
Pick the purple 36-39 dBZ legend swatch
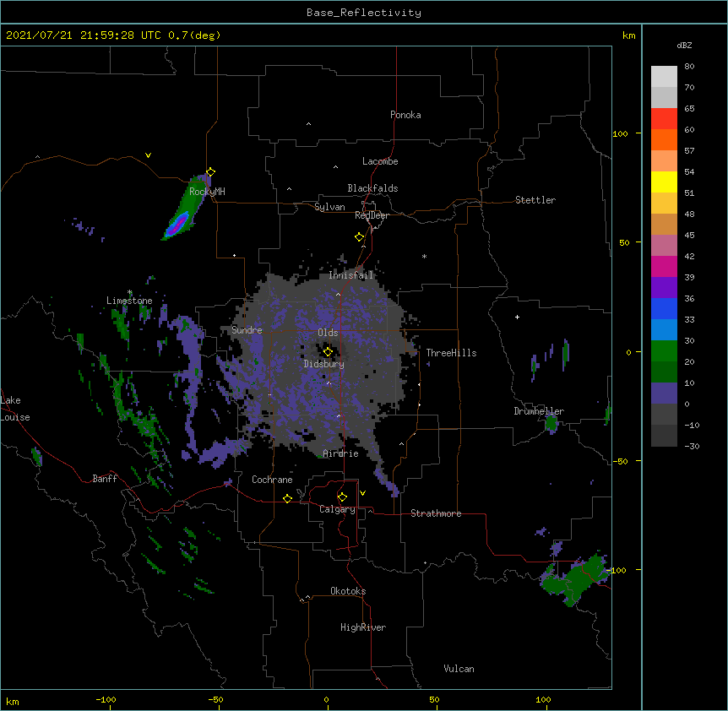pyautogui.click(x=664, y=288)
